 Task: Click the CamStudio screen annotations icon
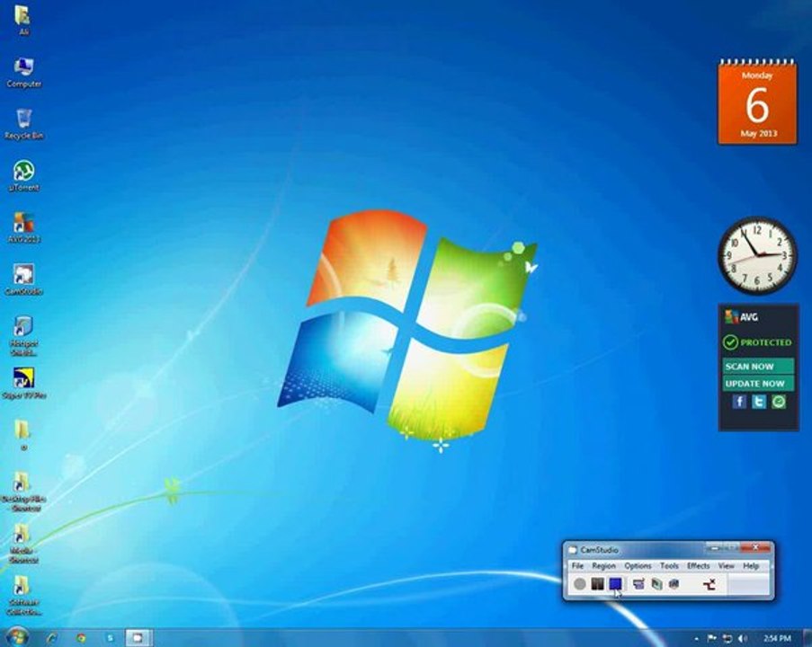click(674, 584)
